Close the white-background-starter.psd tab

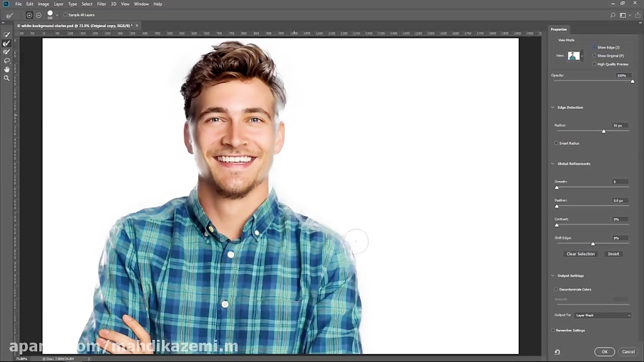[137, 26]
